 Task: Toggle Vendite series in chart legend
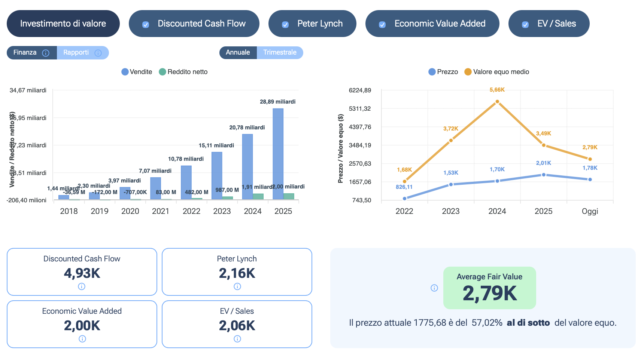click(137, 72)
